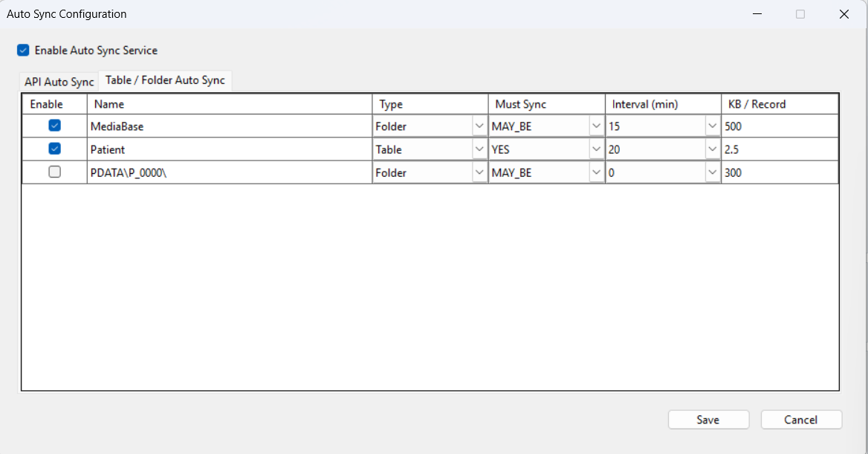
Task: Open Type dropdown for PDATA\P_0000\ row
Action: 479,172
